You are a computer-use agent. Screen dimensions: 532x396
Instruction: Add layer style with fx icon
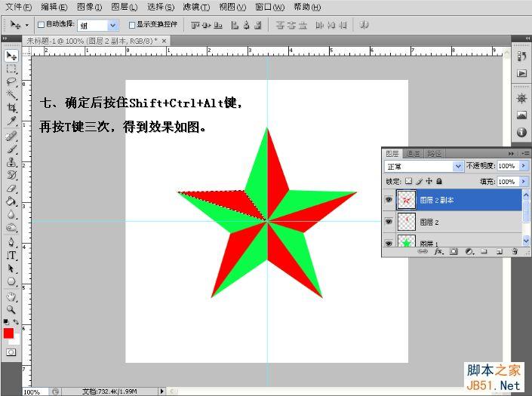point(438,251)
